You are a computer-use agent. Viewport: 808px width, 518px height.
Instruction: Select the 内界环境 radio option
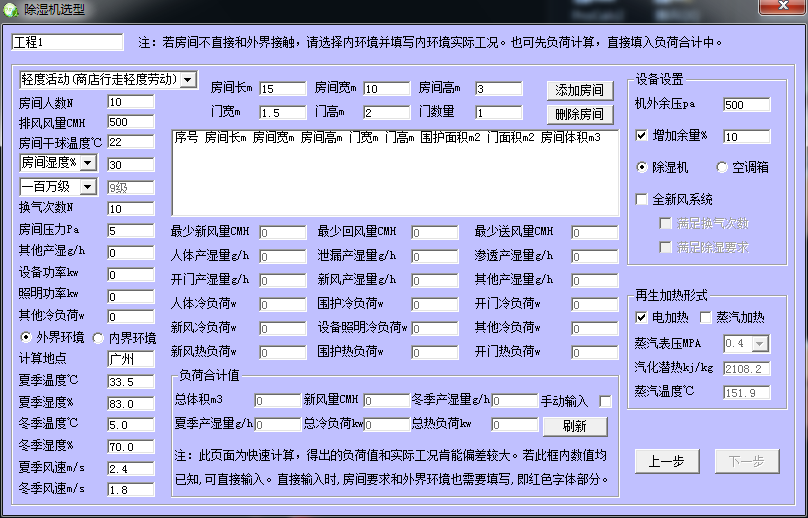tap(98, 338)
